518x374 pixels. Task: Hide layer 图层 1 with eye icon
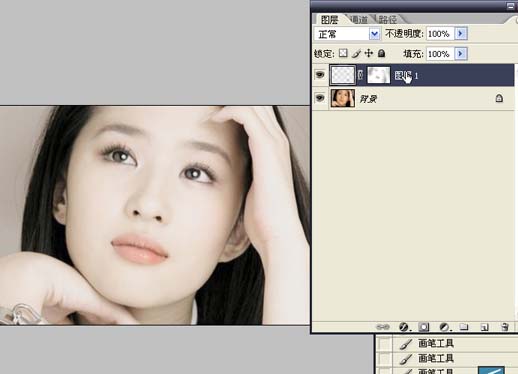(x=320, y=75)
